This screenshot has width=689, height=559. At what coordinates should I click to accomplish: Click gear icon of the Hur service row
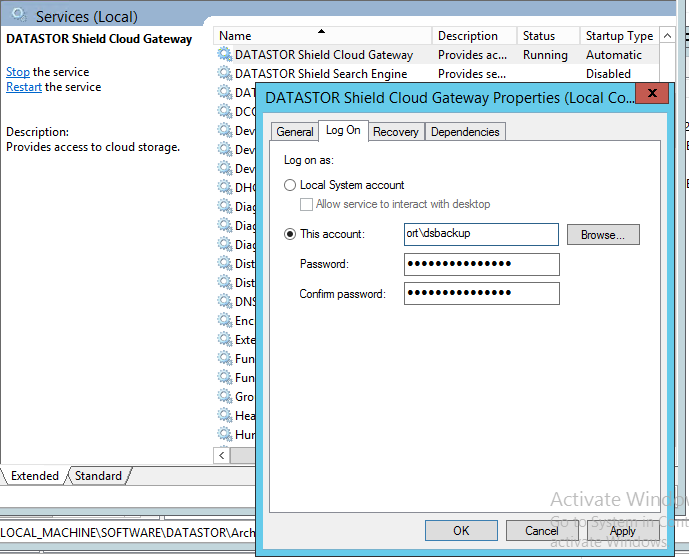point(225,434)
